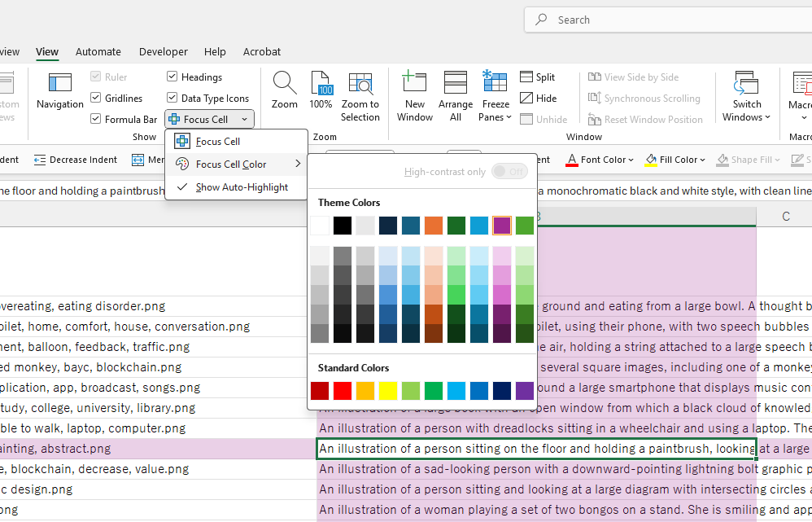Select Show Auto-Highlight menu item
Viewport: 812px width, 522px height.
click(x=242, y=187)
